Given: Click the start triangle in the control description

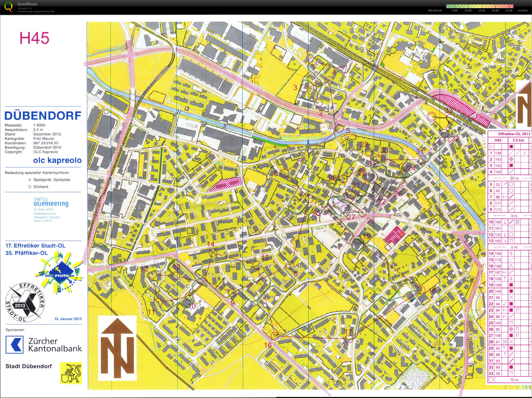Looking at the screenshot, I should pos(491,146).
